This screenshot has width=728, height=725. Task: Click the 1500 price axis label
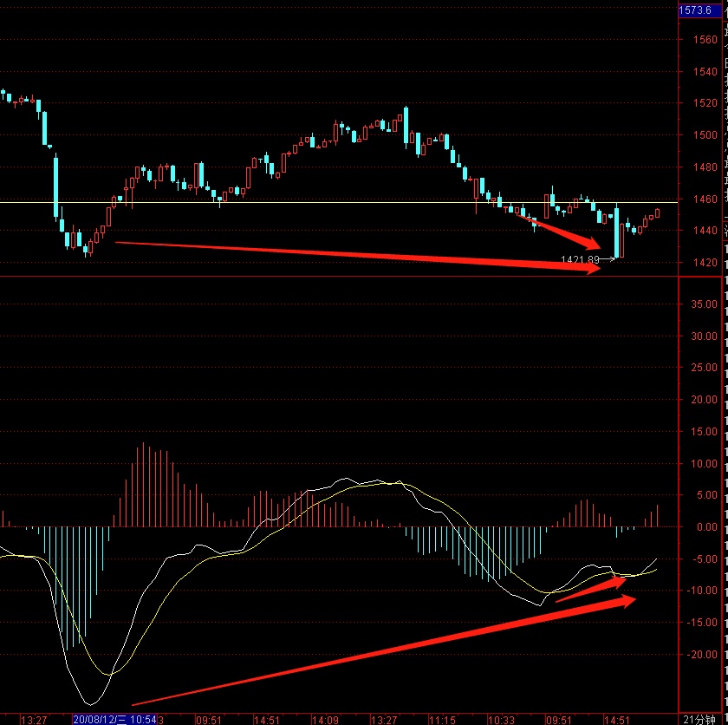click(705, 135)
